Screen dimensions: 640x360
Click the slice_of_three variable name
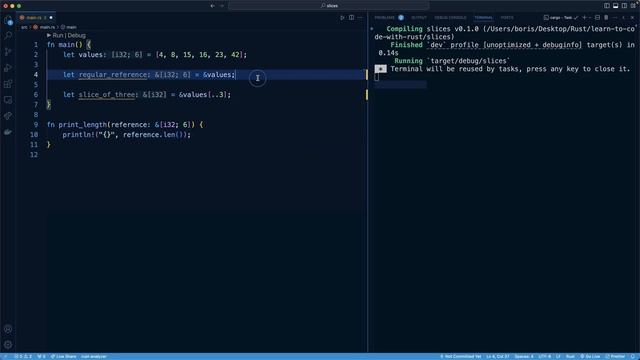(107, 95)
